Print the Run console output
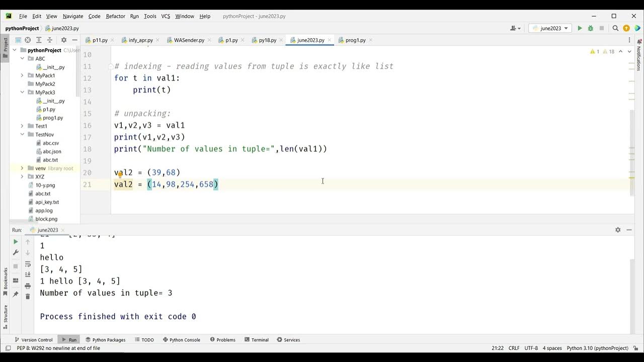This screenshot has width=644, height=362. (x=28, y=286)
